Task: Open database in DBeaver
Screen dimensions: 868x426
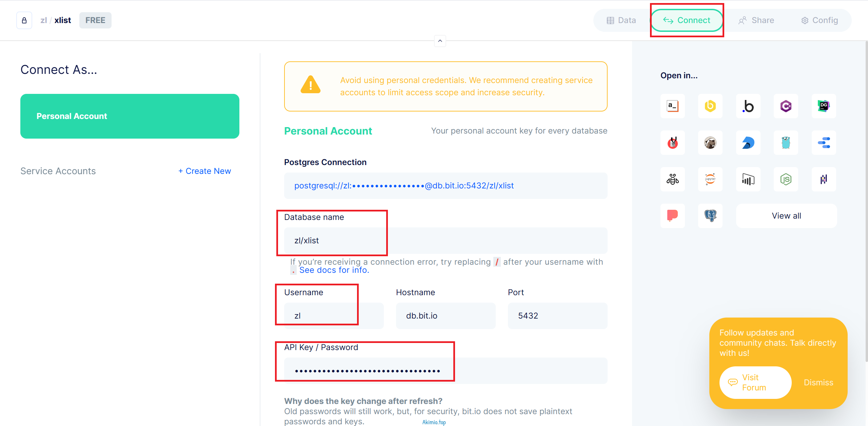Action: point(710,143)
